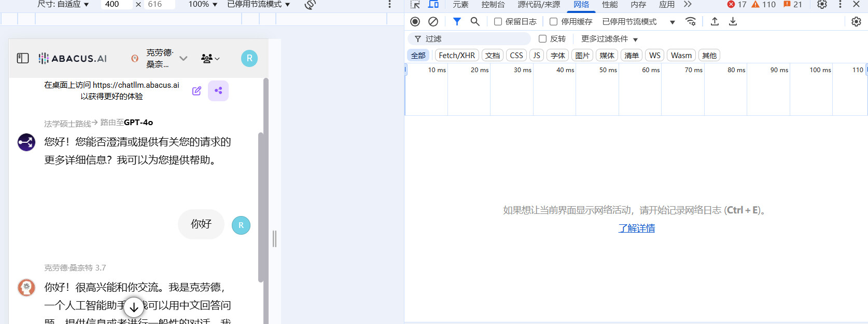Check the 停用缓存 checkbox
Viewport: 868px width, 324px height.
click(554, 22)
